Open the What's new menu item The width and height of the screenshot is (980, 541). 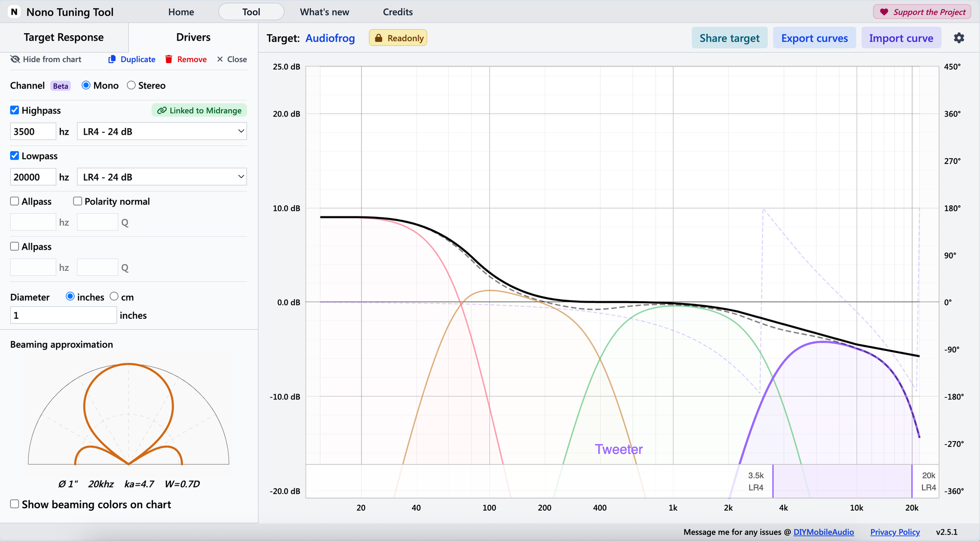point(324,12)
